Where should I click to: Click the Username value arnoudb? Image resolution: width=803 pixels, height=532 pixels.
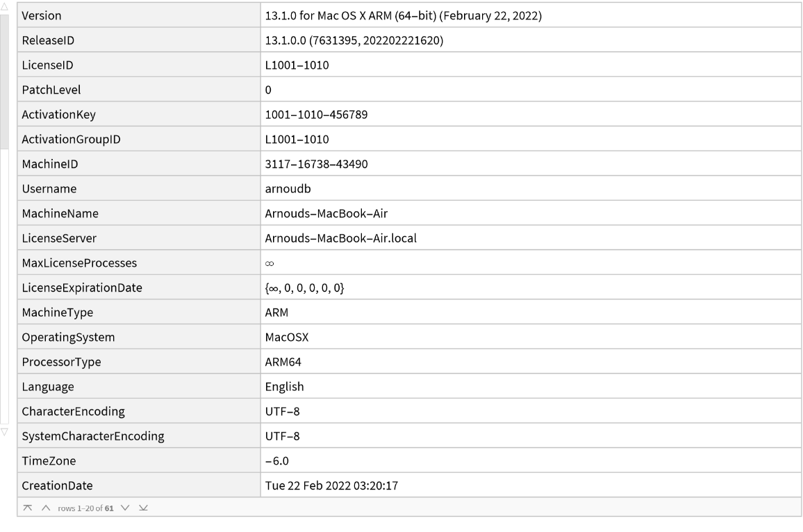[x=288, y=189]
